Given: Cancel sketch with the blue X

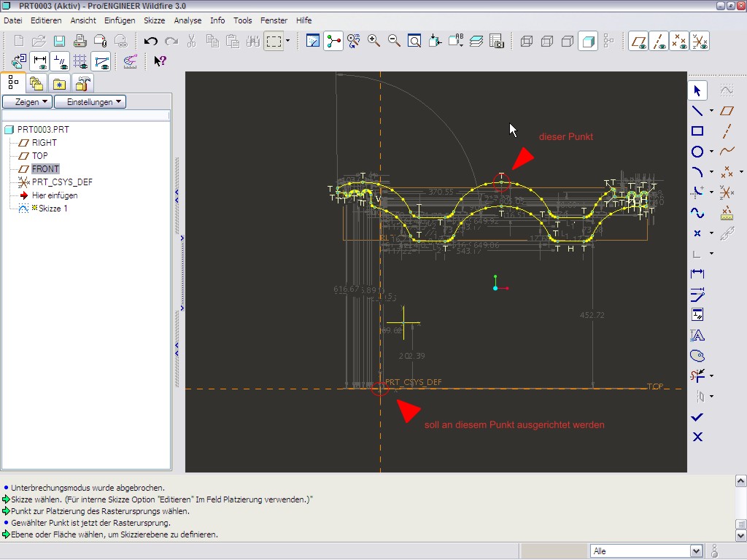Looking at the screenshot, I should 697,437.
